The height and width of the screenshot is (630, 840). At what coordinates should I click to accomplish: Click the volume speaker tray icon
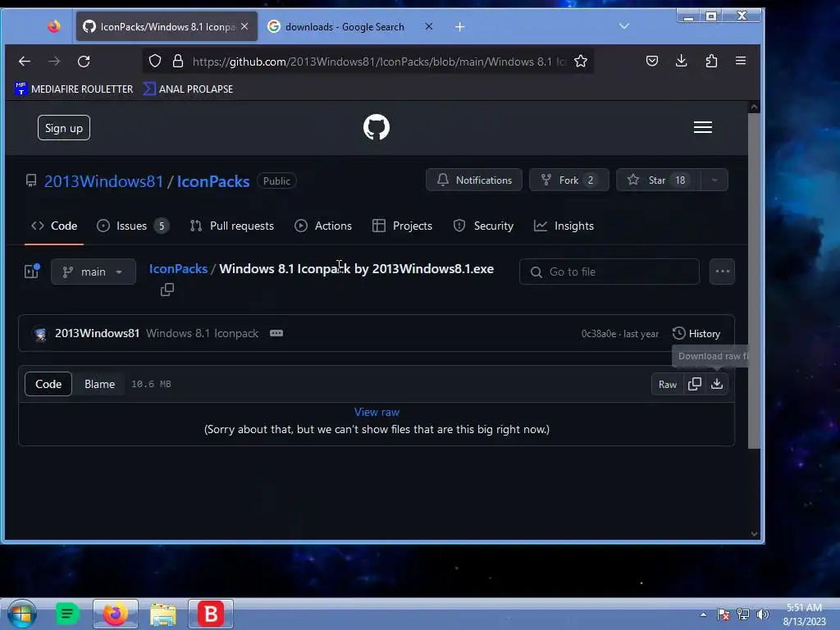(762, 614)
